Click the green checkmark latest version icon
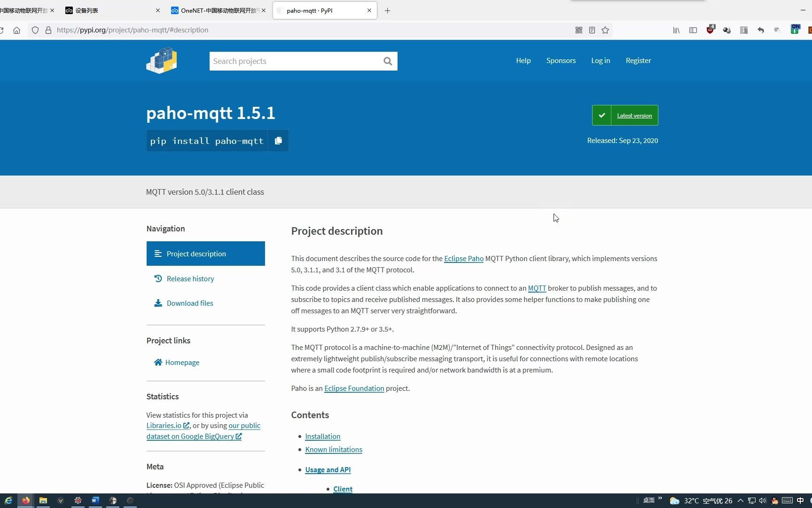Image resolution: width=812 pixels, height=508 pixels. pyautogui.click(x=601, y=115)
